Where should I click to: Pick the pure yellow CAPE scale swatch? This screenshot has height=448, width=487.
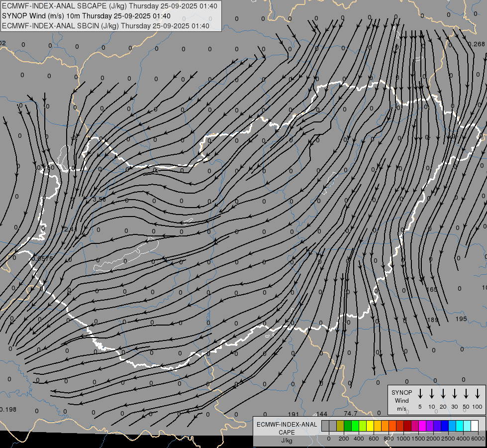point(370,426)
